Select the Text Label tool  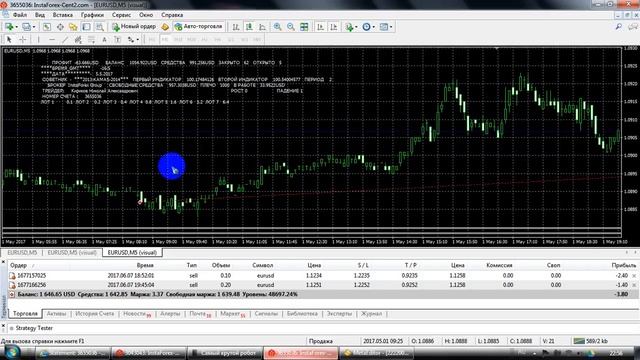118,39
